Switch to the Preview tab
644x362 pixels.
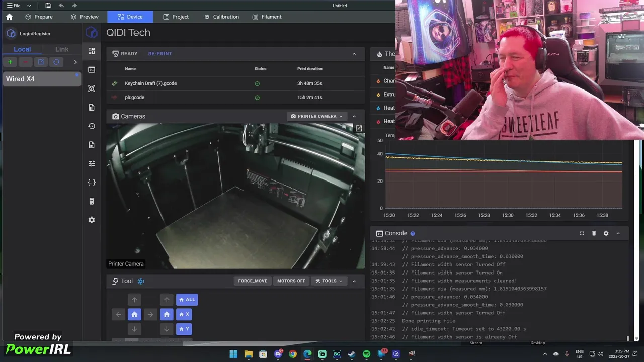(85, 17)
